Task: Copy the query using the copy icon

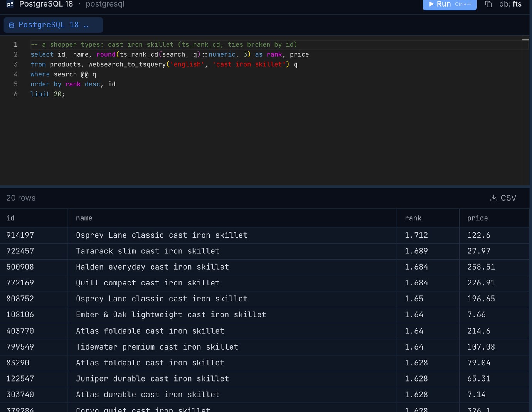Action: pos(488,4)
